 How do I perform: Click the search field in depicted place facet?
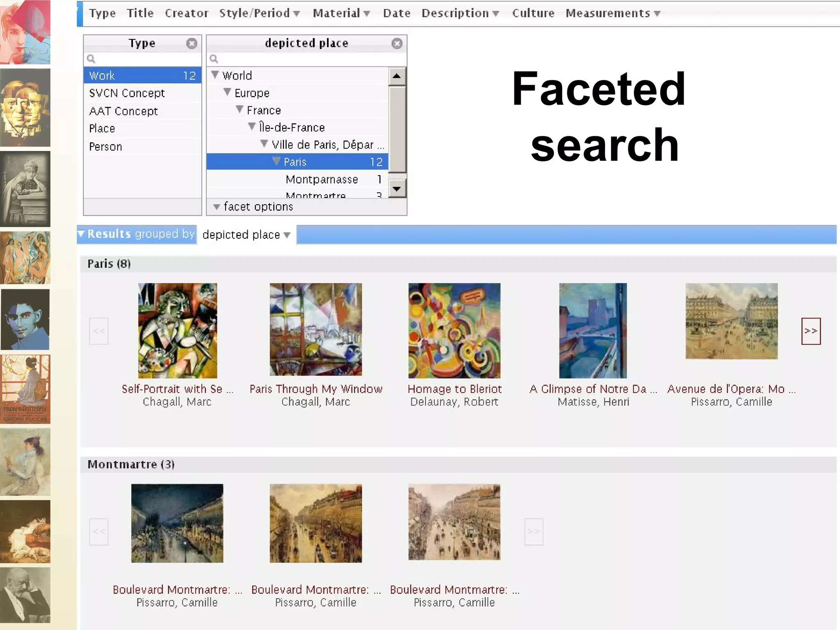pos(307,59)
